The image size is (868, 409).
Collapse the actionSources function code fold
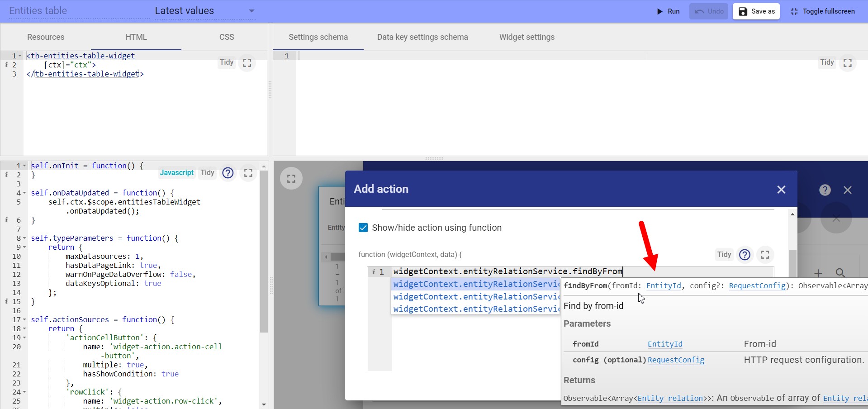(x=25, y=319)
